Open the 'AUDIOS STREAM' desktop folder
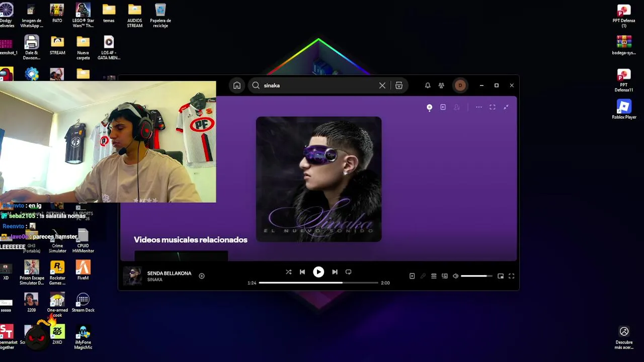Image resolution: width=644 pixels, height=362 pixels. 134,15
